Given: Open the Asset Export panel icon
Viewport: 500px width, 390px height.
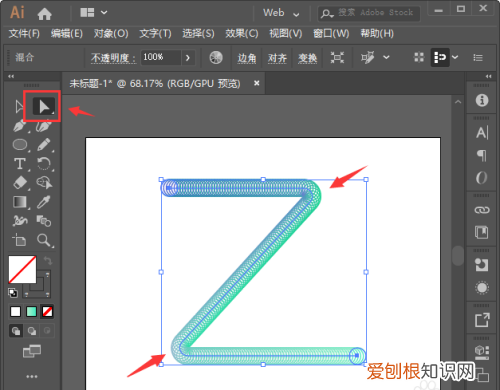Looking at the screenshot, I should (482, 320).
